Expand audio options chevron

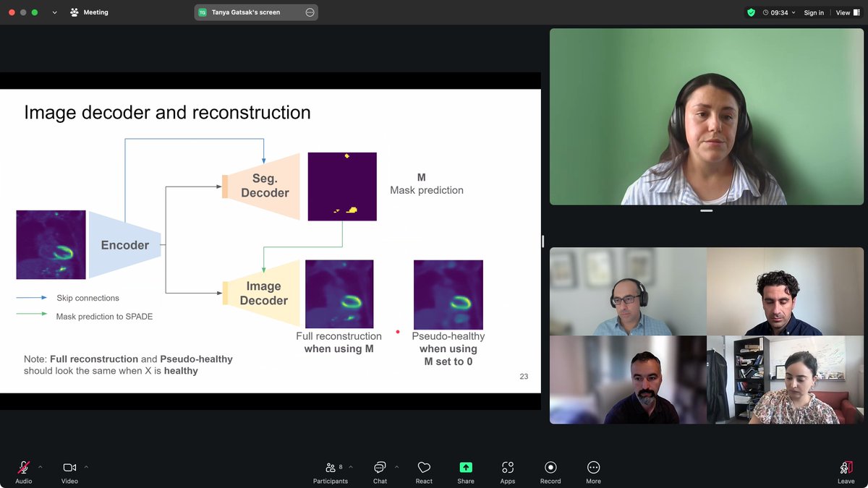[x=41, y=467]
